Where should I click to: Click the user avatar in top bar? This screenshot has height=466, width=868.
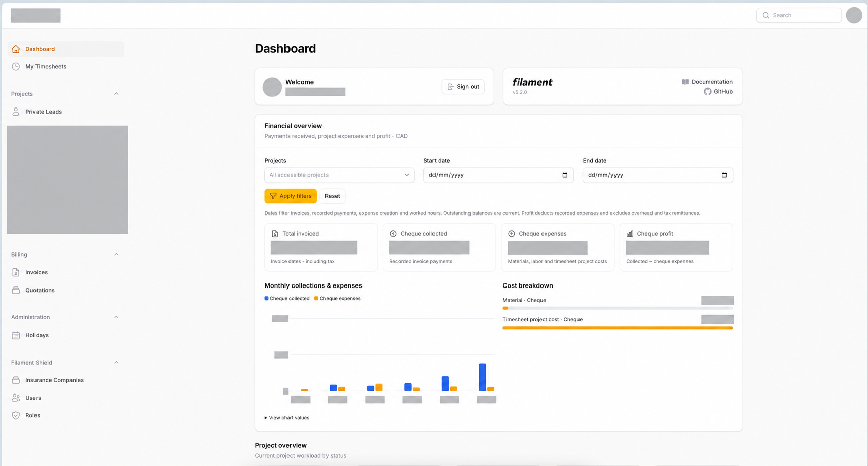854,15
